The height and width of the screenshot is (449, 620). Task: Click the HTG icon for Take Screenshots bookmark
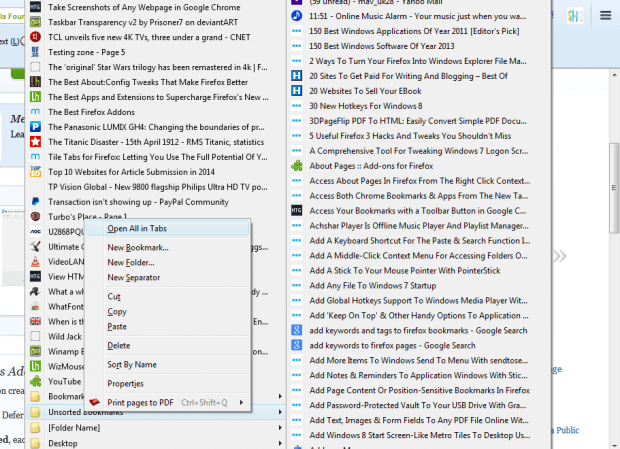pos(35,7)
